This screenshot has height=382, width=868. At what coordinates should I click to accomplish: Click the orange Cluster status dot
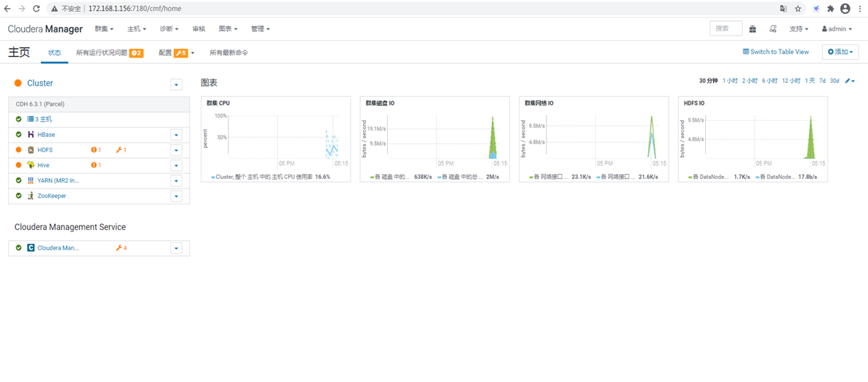click(x=18, y=83)
